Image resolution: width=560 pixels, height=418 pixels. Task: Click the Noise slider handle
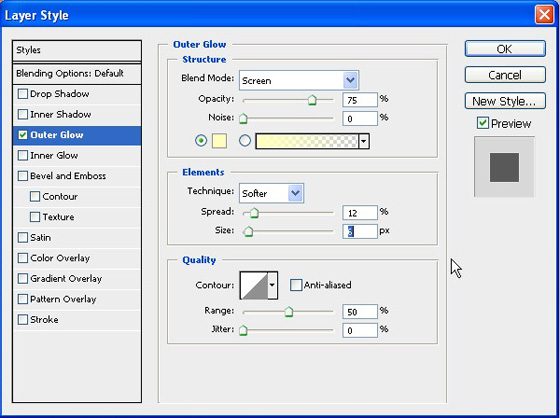click(x=243, y=118)
